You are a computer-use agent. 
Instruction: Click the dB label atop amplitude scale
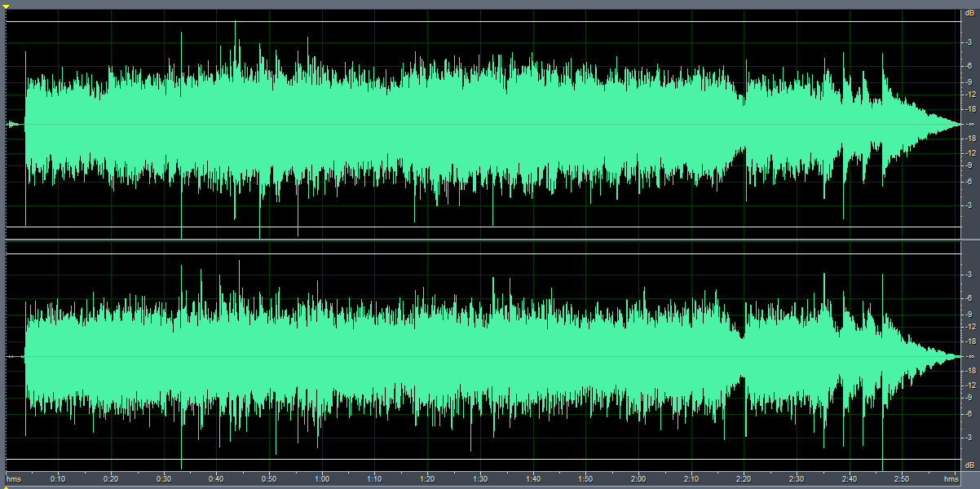click(x=969, y=13)
